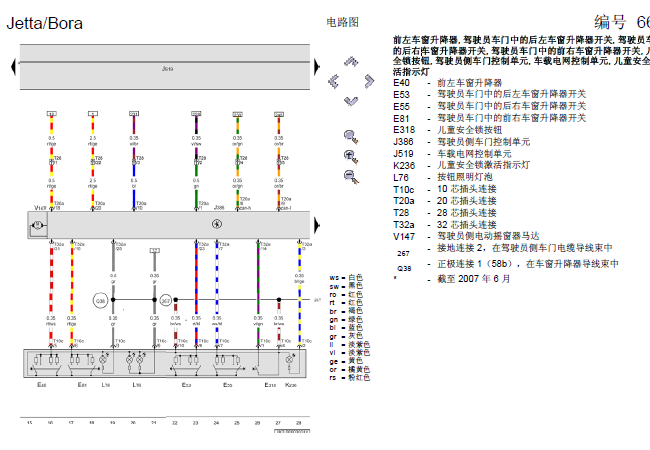Click the E53 label below the switch block
The height and width of the screenshot is (450, 650).
coord(187,385)
